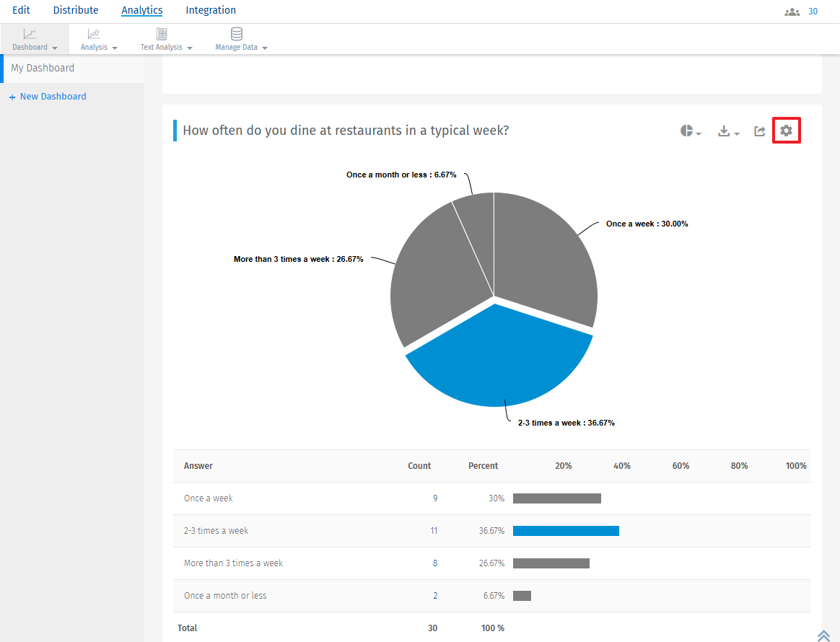Click the scroll-to-top chevron at bottom right
The width and height of the screenshot is (840, 642).
tap(824, 636)
